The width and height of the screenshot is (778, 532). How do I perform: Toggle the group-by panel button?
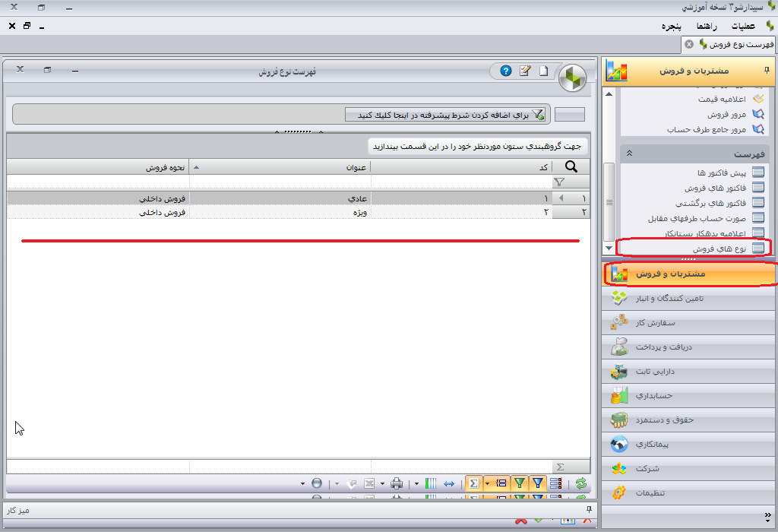(x=501, y=483)
